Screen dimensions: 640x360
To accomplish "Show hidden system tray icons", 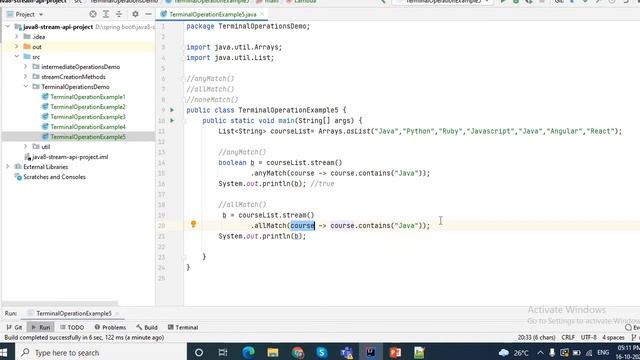I will click(x=540, y=353).
